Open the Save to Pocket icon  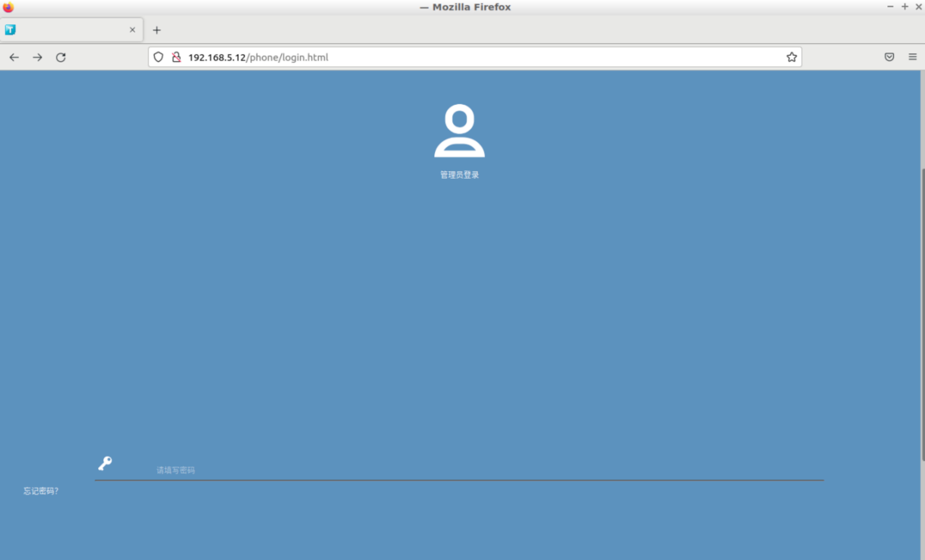click(x=889, y=57)
